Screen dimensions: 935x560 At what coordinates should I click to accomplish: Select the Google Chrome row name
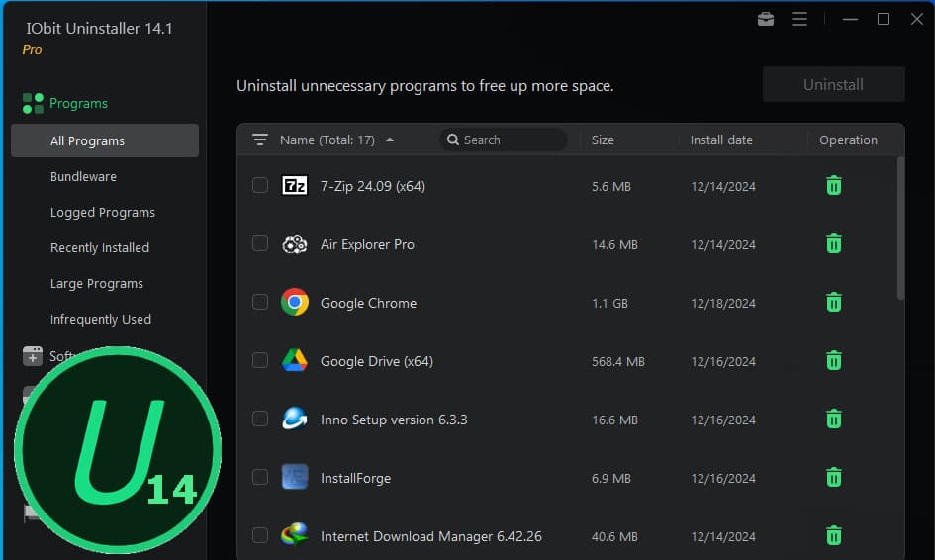pos(368,303)
